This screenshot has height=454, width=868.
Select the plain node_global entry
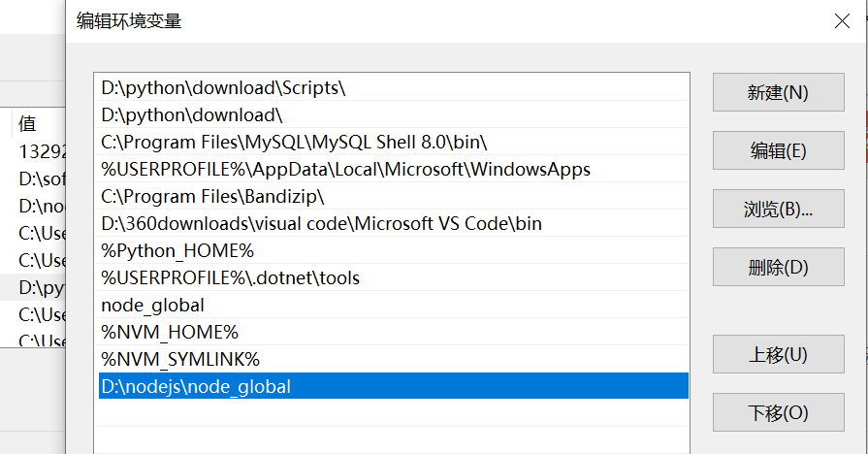pos(392,305)
